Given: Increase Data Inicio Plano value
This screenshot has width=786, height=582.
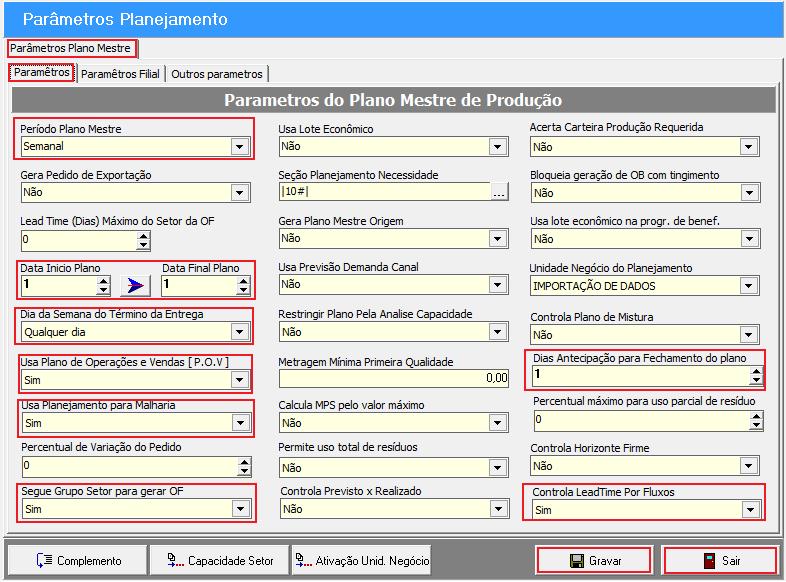Looking at the screenshot, I should 103,281.
